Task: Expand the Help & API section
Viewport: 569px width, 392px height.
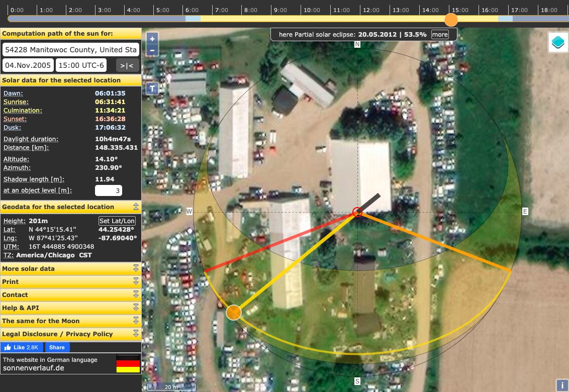Action: (x=71, y=308)
